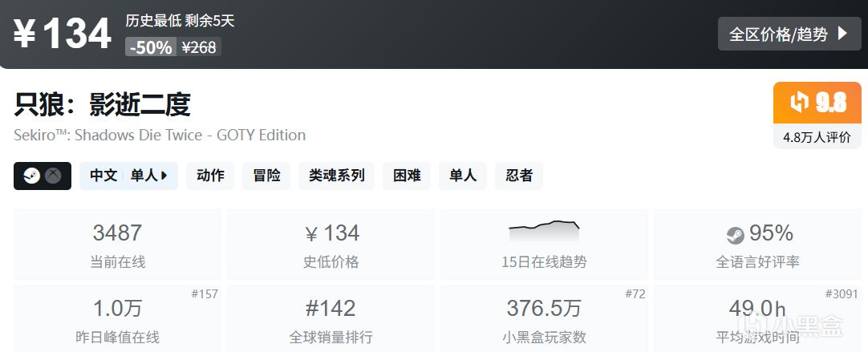Click the 历史最低 剩余5天 label
The height and width of the screenshot is (352, 868).
click(180, 21)
